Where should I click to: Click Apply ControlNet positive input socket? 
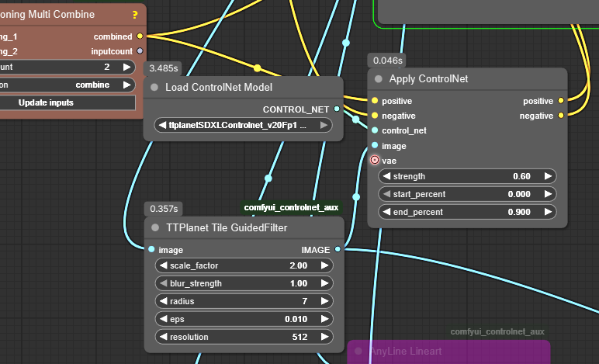(375, 101)
